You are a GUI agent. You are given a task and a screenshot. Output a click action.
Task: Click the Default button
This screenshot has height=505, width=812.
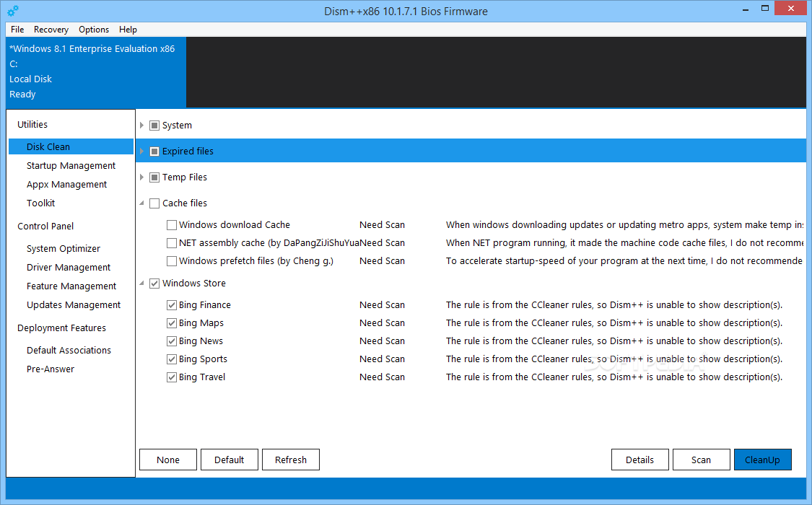click(x=230, y=460)
